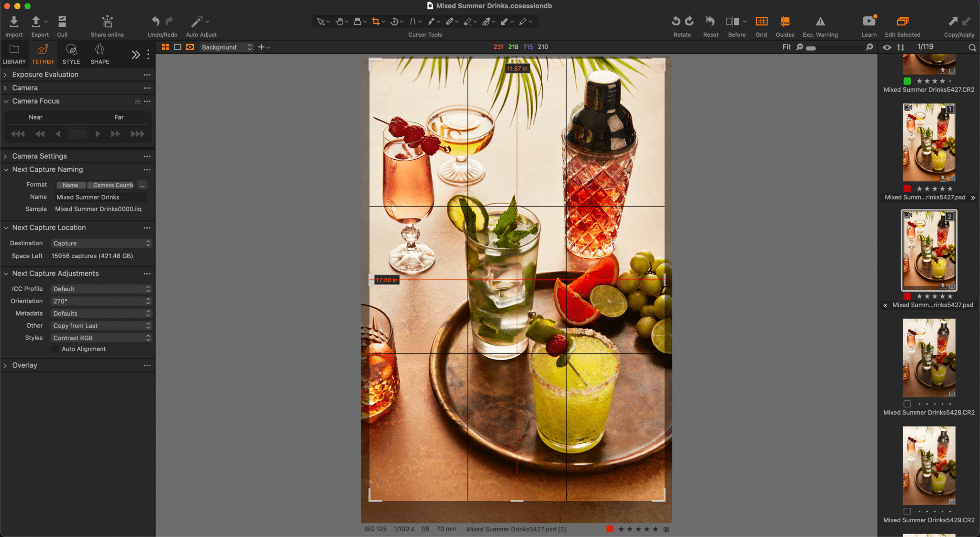
Task: Click the red color tag below viewer
Action: (x=610, y=529)
